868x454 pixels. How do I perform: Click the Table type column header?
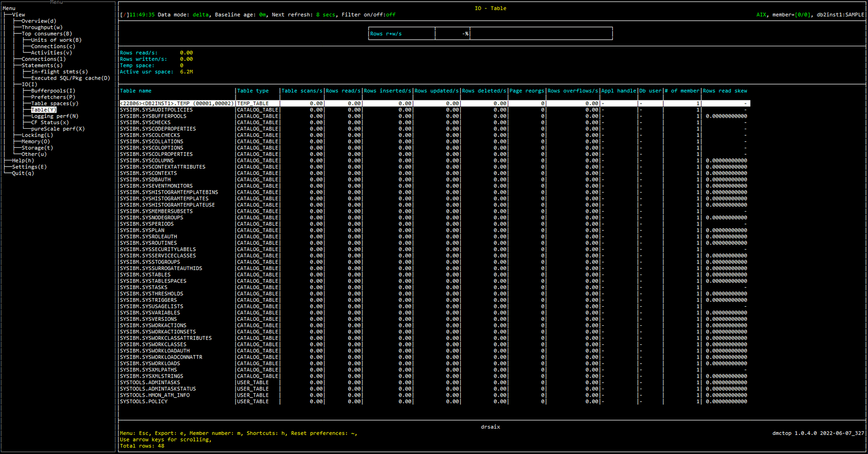pos(253,91)
